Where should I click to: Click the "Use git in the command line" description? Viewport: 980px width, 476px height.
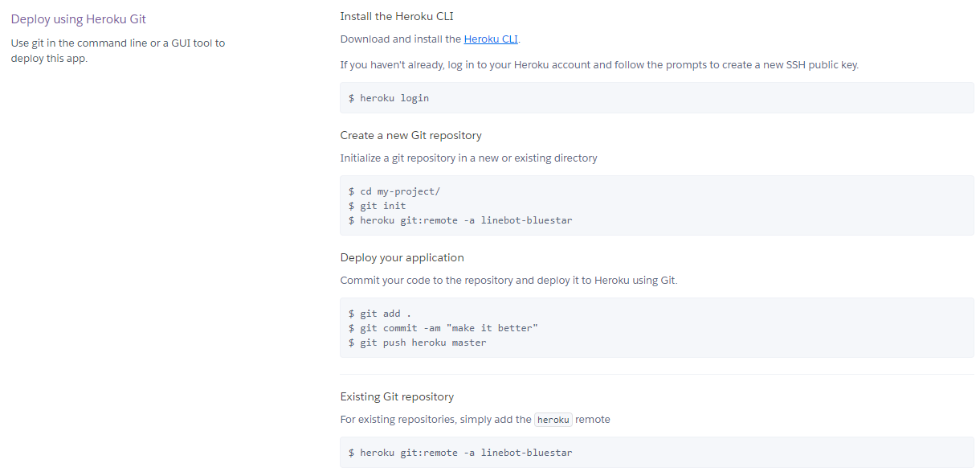[x=118, y=51]
